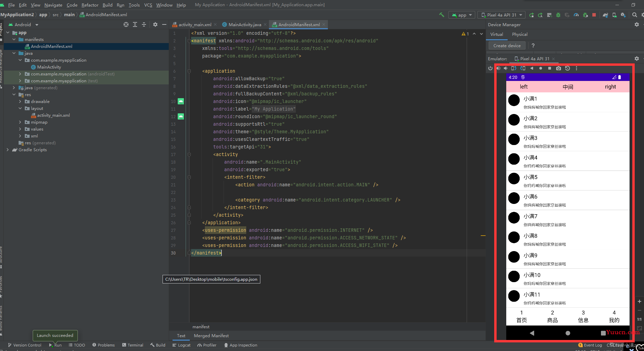Switch to the MainActivity.java tab
The height and width of the screenshot is (351, 644).
tap(244, 24)
